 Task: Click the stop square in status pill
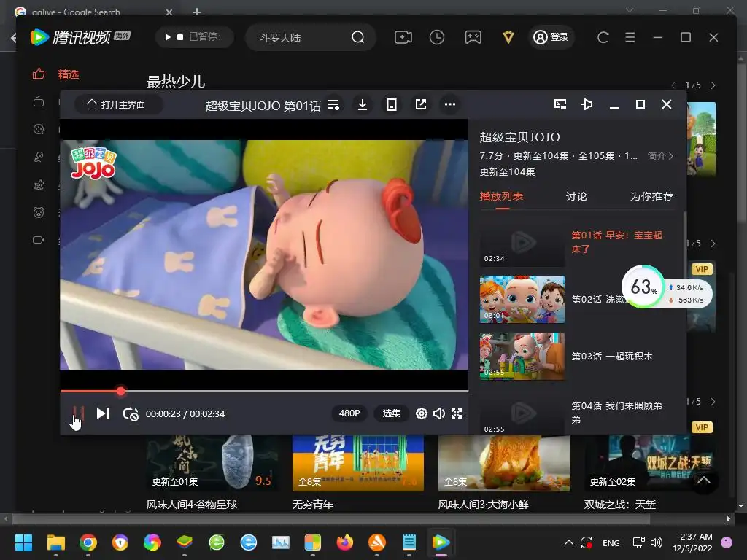[180, 37]
